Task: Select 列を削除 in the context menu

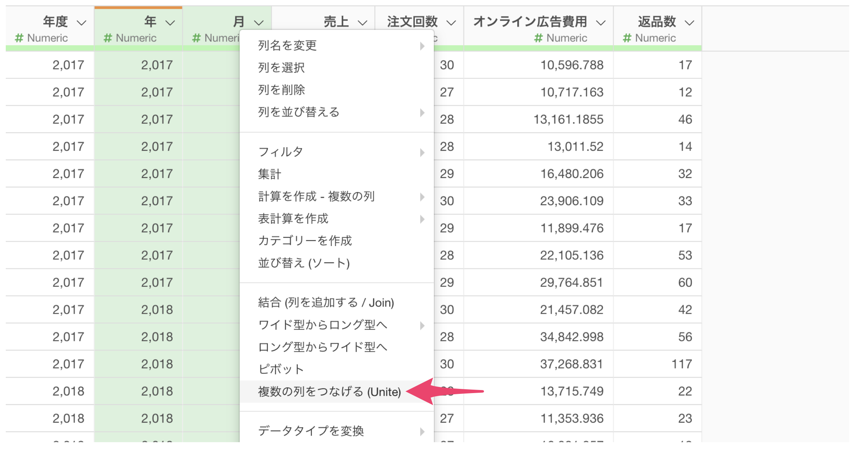Action: [x=281, y=90]
